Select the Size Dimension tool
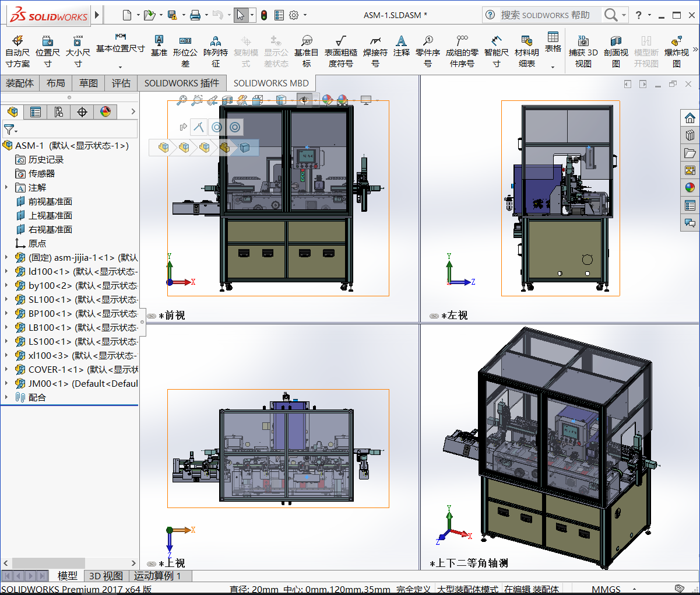 click(x=78, y=51)
